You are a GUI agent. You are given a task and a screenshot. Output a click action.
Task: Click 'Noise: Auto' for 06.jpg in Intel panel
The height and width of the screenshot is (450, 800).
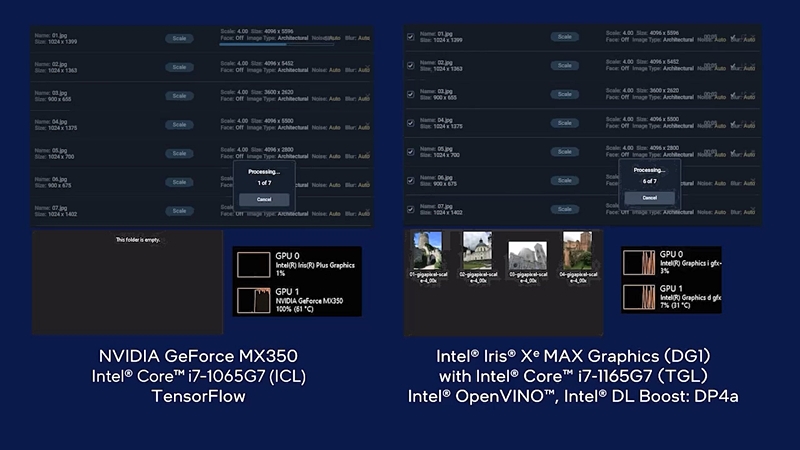(x=711, y=183)
